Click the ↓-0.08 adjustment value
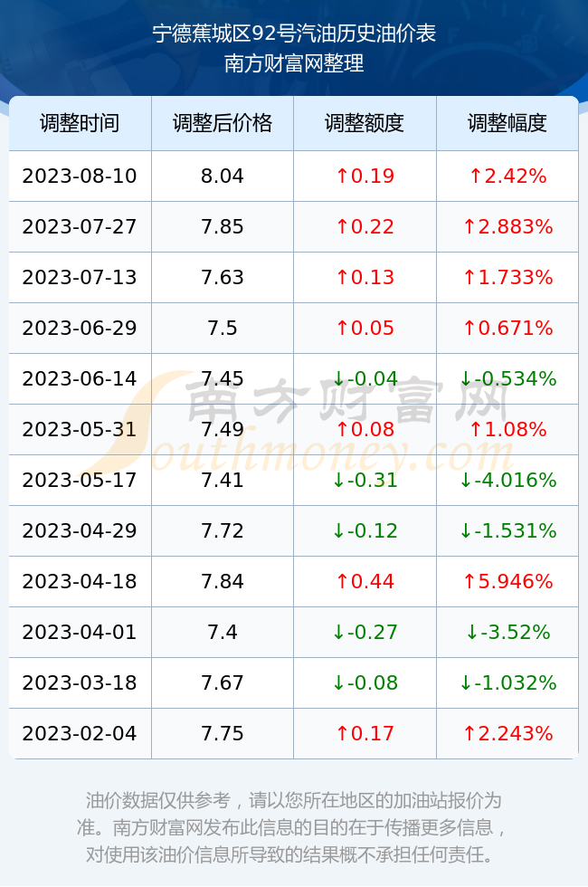This screenshot has width=588, height=887. point(365,682)
